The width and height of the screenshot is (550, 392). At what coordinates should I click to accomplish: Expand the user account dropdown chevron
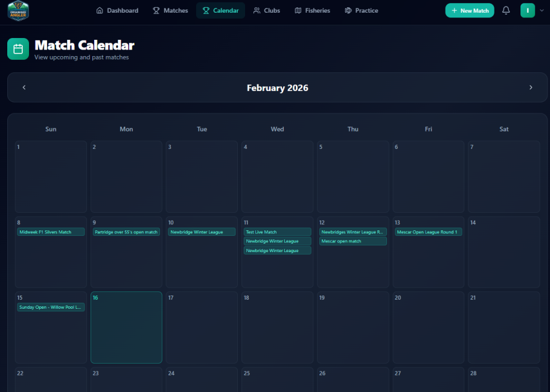[541, 10]
